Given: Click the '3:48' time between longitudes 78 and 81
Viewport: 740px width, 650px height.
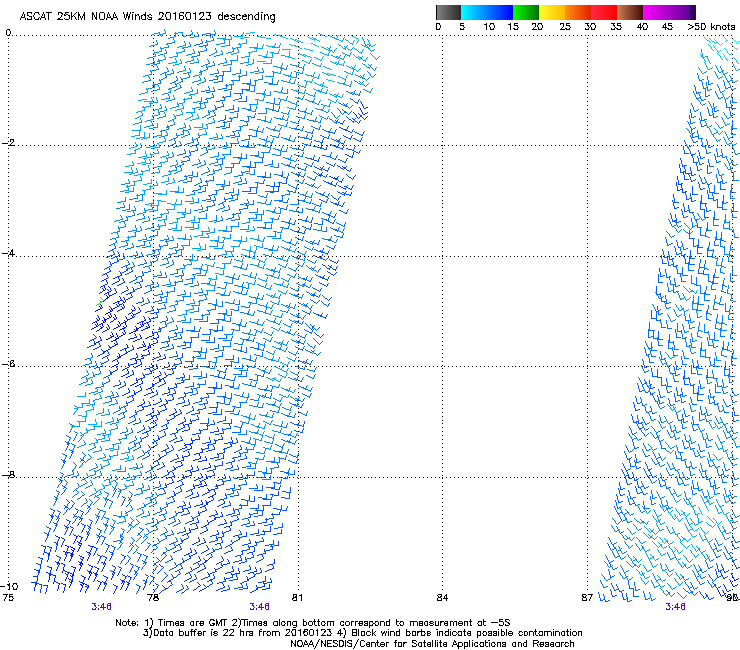Looking at the screenshot, I should [260, 607].
